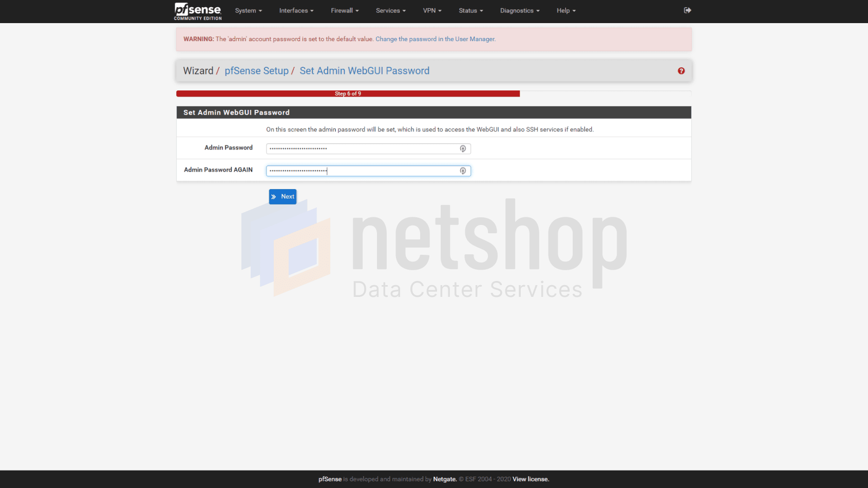Open the Interfaces menu
Viewport: 868px width, 488px height.
pyautogui.click(x=296, y=10)
